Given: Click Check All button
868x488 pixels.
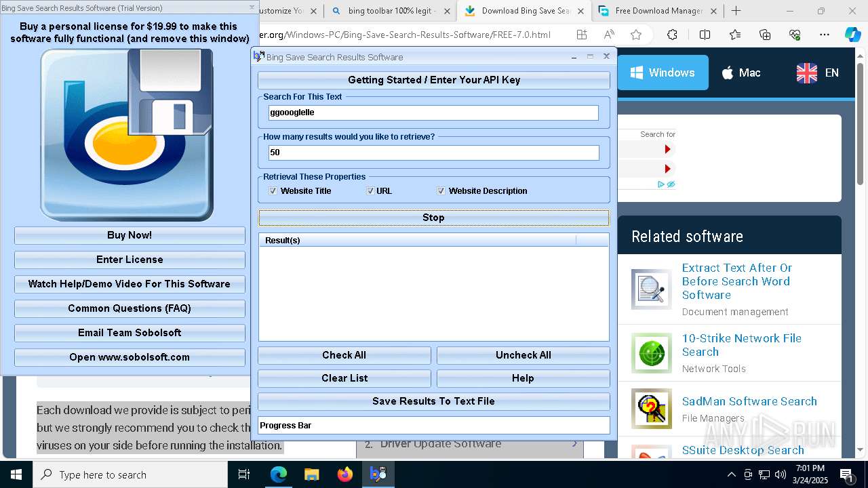Looking at the screenshot, I should pos(344,355).
